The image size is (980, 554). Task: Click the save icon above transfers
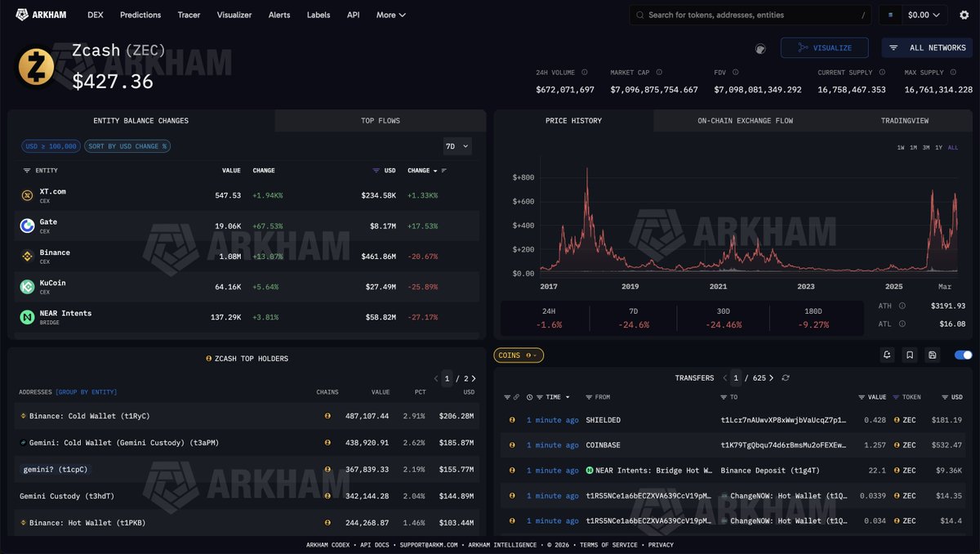pyautogui.click(x=933, y=355)
